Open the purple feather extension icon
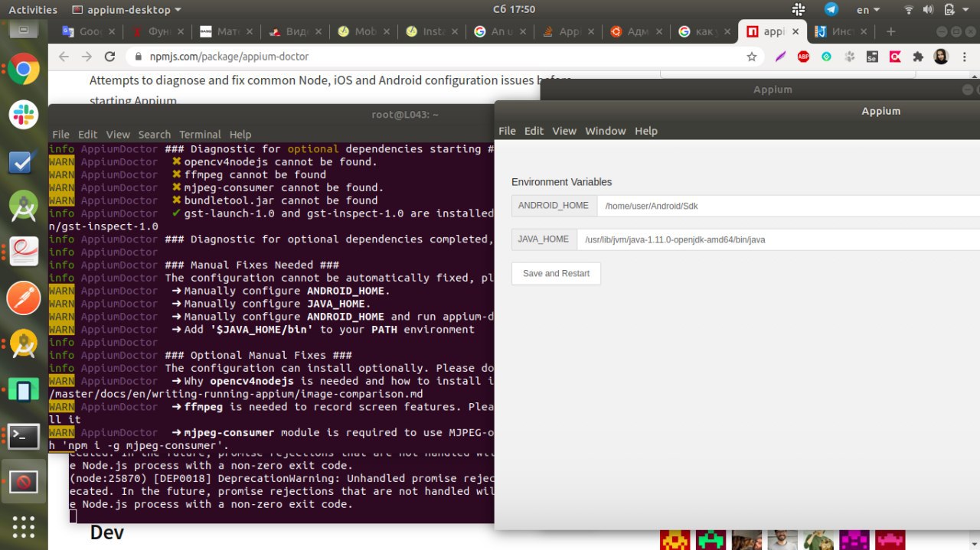This screenshot has height=550, width=980. click(780, 57)
